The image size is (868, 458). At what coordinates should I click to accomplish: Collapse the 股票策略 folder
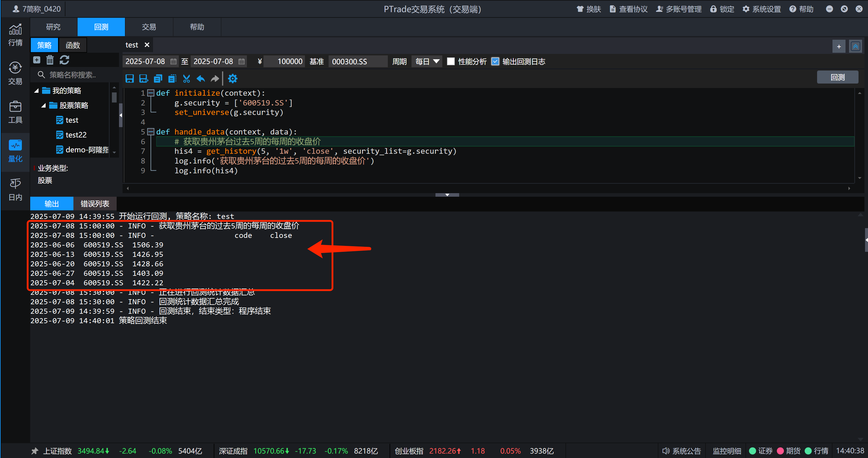(44, 105)
